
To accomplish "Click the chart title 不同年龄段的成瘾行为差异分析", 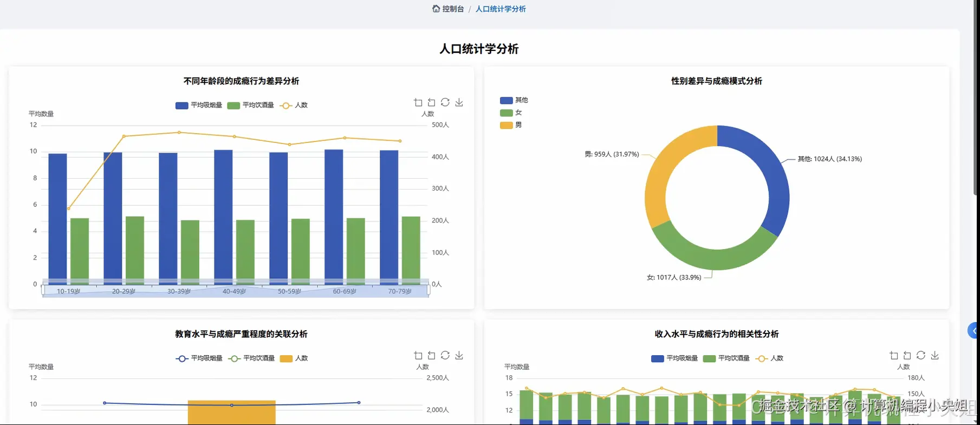I will click(241, 81).
